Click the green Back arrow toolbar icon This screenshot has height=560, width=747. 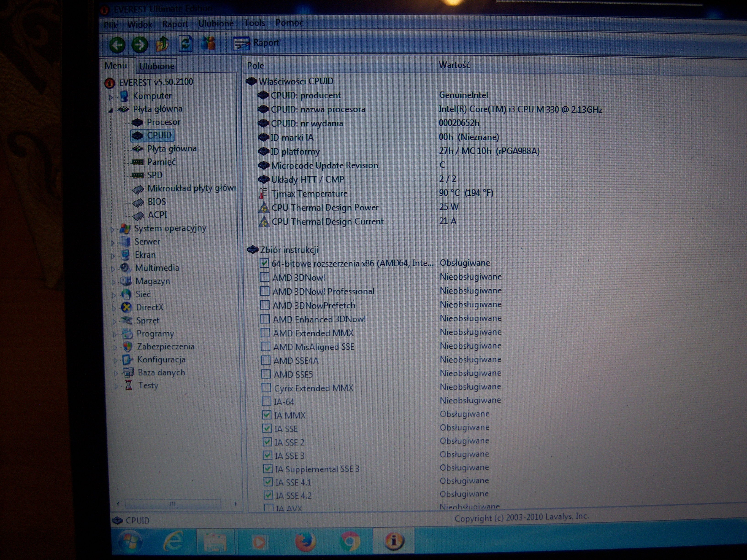pos(117,45)
